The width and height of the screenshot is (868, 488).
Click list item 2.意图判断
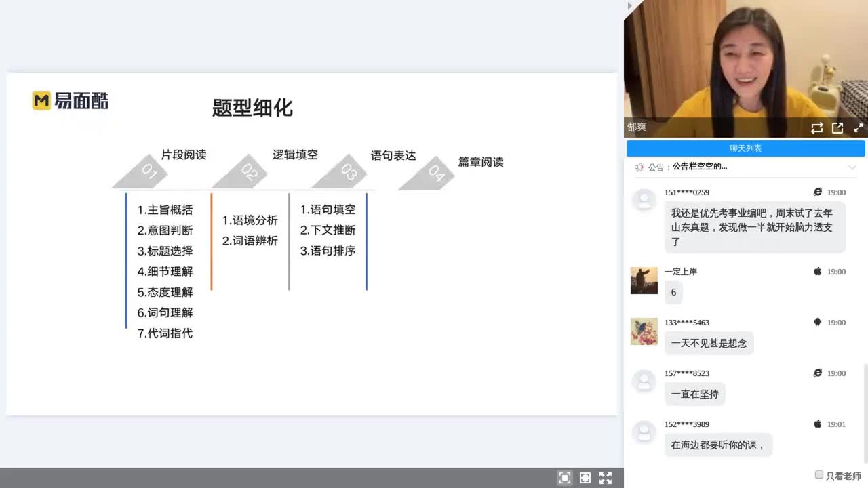click(x=165, y=230)
